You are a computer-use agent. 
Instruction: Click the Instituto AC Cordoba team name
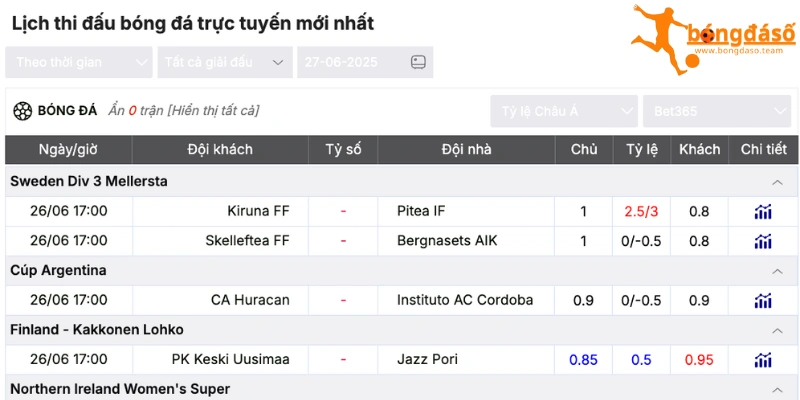pyautogui.click(x=464, y=300)
